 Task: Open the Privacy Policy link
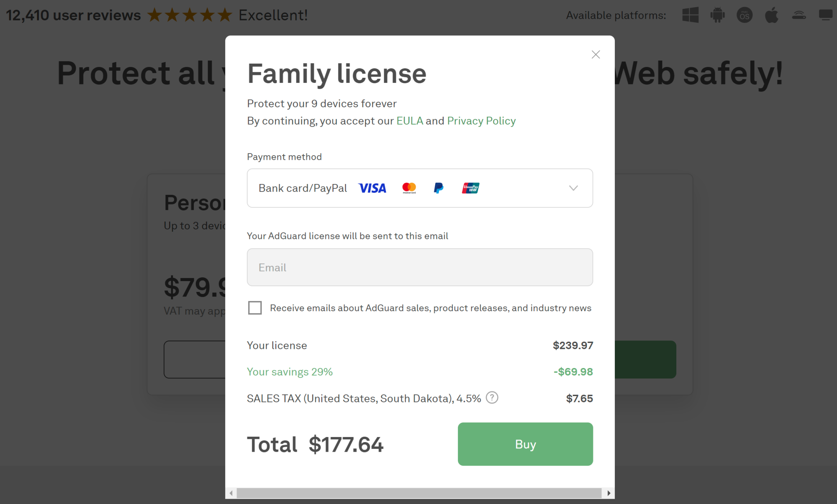coord(481,121)
